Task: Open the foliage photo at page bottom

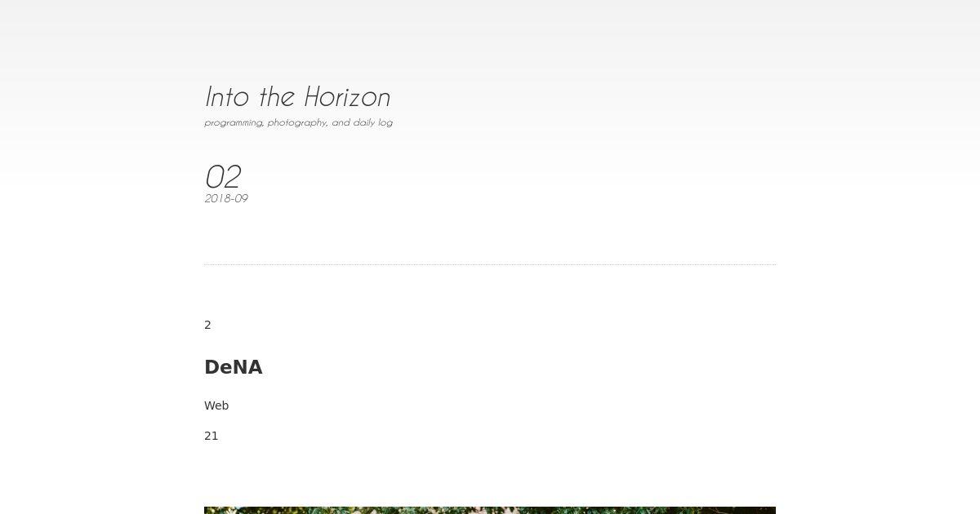Action: [x=490, y=510]
